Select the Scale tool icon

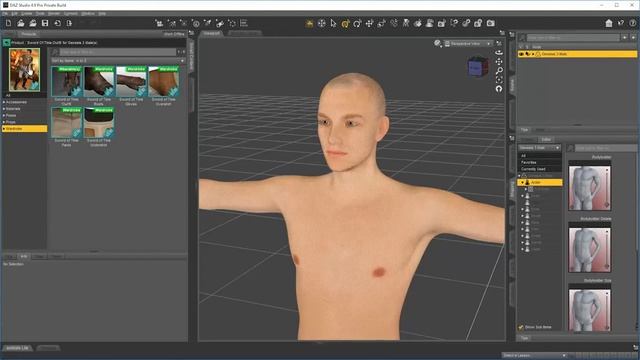pos(381,23)
